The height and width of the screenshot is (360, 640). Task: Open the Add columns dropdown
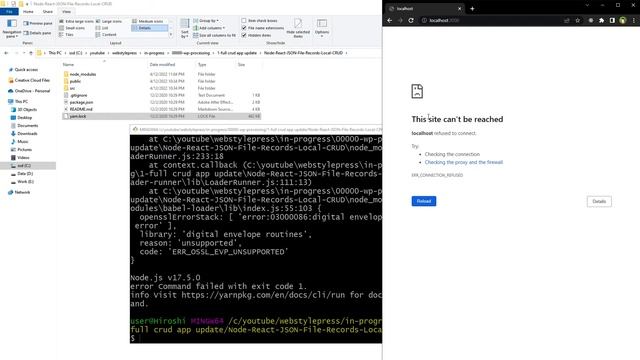209,28
